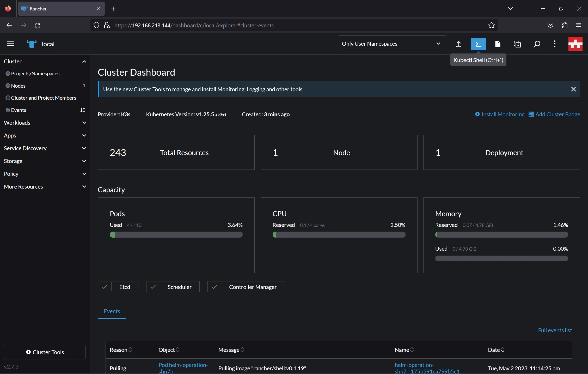This screenshot has width=588, height=374.
Task: Open the Total Resources card
Action: pyautogui.click(x=176, y=152)
